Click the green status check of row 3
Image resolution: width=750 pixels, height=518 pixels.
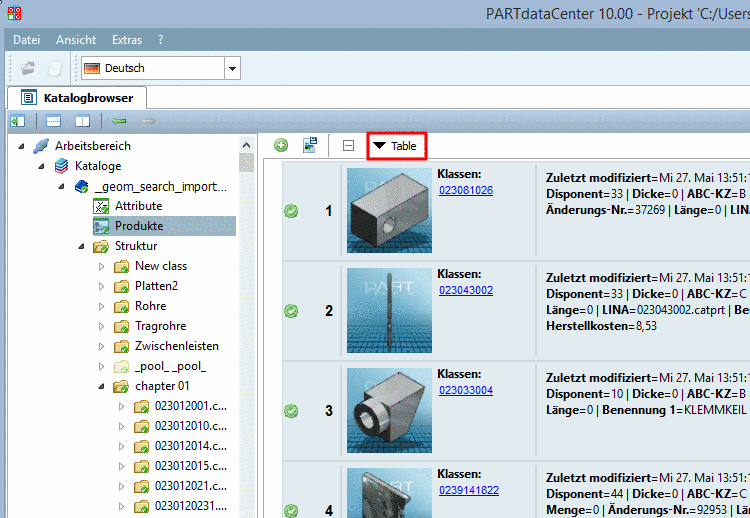291,411
